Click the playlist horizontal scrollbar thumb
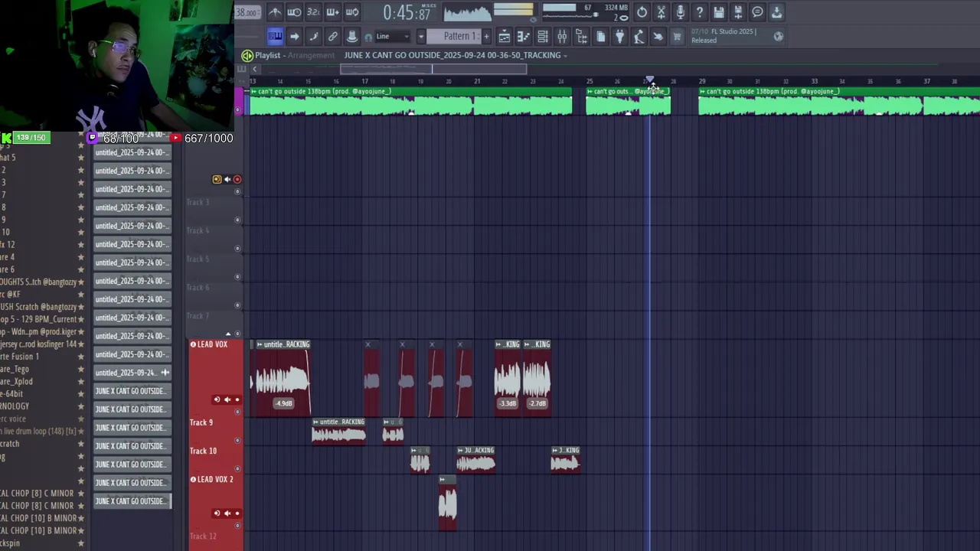 433,69
